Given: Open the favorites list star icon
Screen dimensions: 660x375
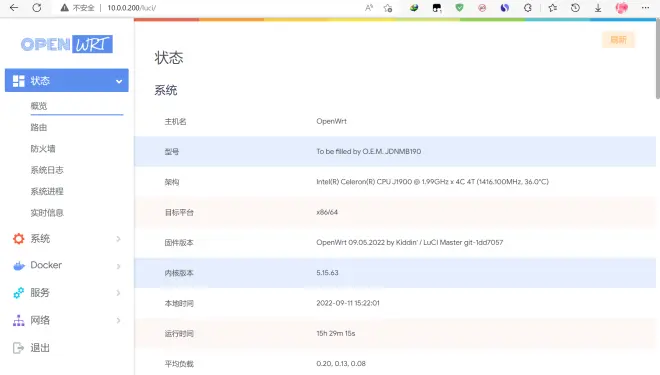Looking at the screenshot, I should pyautogui.click(x=553, y=8).
